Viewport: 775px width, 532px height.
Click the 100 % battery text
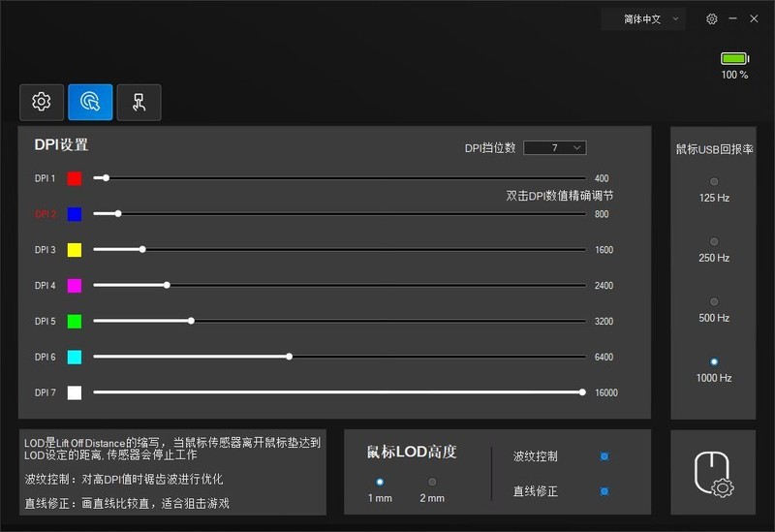[734, 75]
